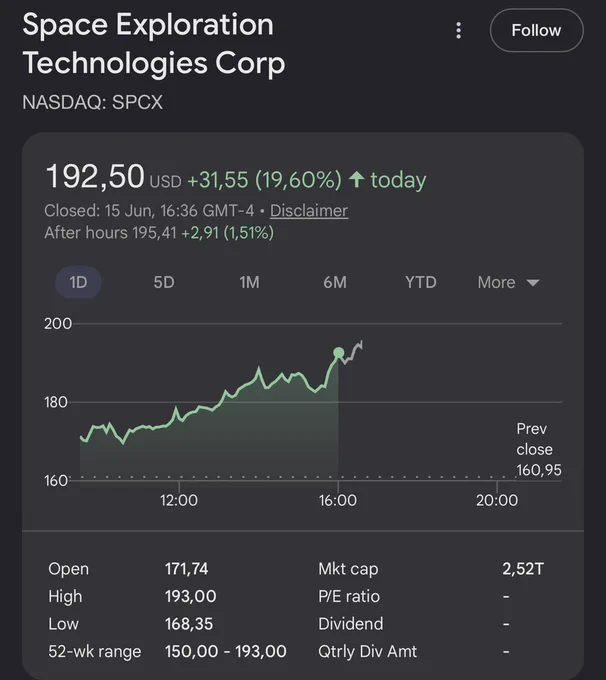Click the gray after-hours line on chart
The image size is (606, 680).
[352, 352]
